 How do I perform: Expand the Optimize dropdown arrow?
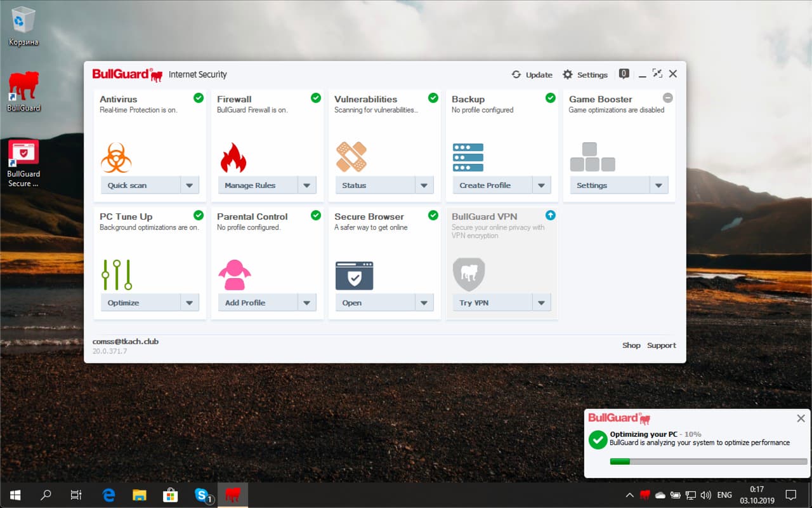coord(190,303)
